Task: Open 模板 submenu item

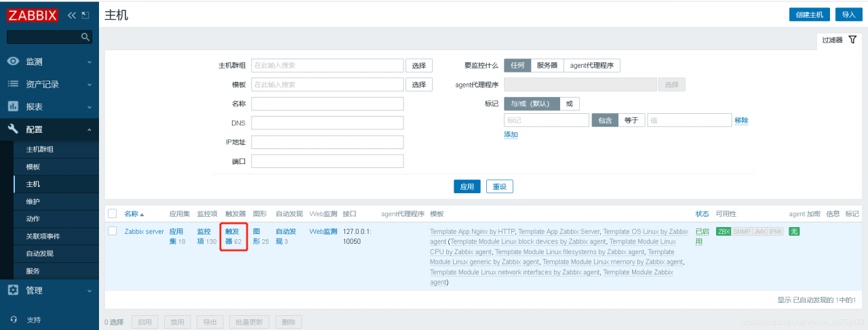Action: (56, 167)
